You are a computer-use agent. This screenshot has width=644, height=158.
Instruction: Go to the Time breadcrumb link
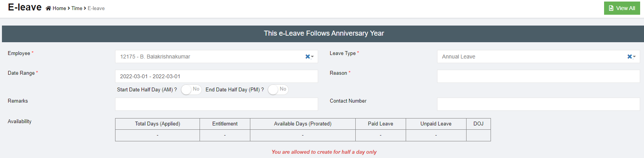[x=77, y=8]
